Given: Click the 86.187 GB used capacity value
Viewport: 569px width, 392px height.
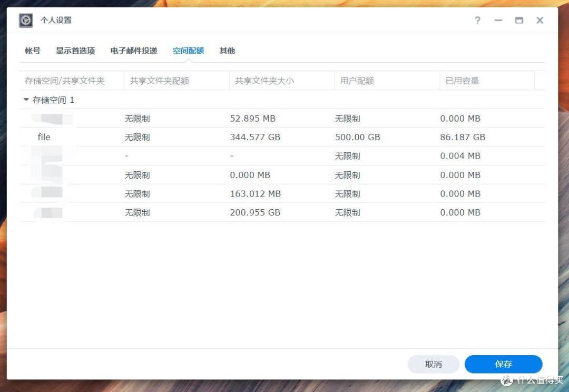Looking at the screenshot, I should point(463,137).
